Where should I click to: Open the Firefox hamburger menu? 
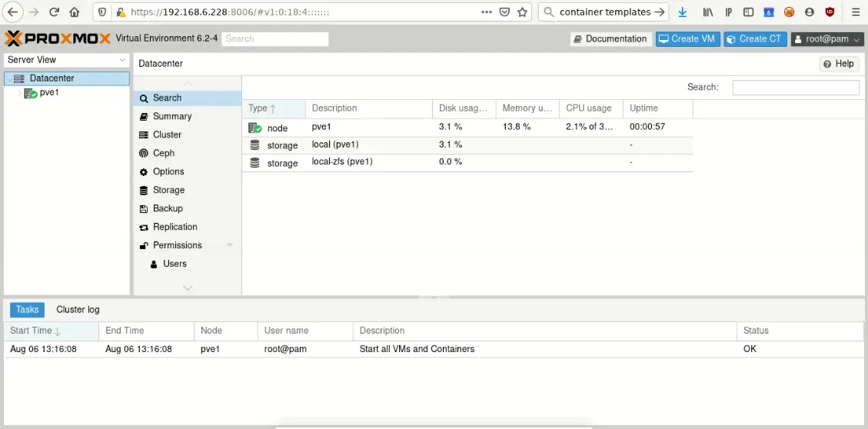click(x=855, y=12)
